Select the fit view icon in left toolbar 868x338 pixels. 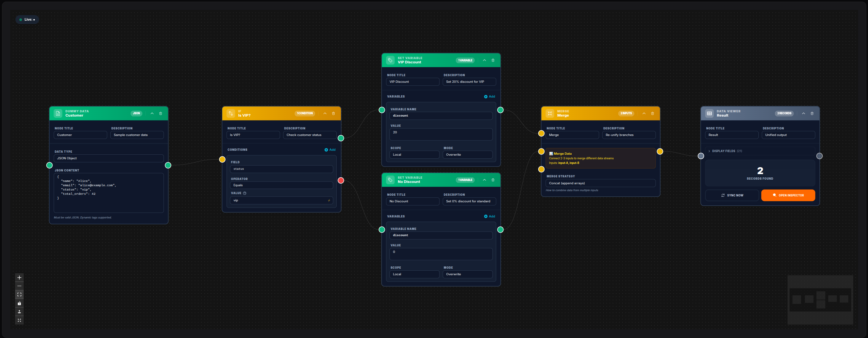click(x=19, y=294)
